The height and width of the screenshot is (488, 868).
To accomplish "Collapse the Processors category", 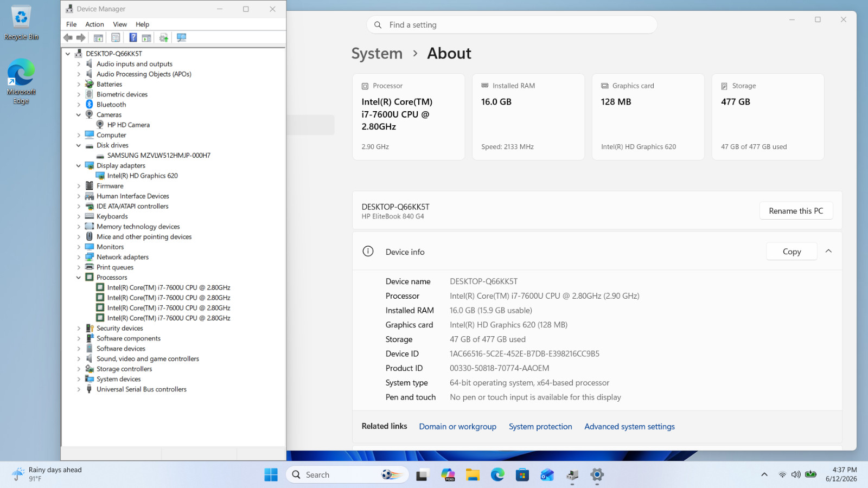I will (79, 278).
